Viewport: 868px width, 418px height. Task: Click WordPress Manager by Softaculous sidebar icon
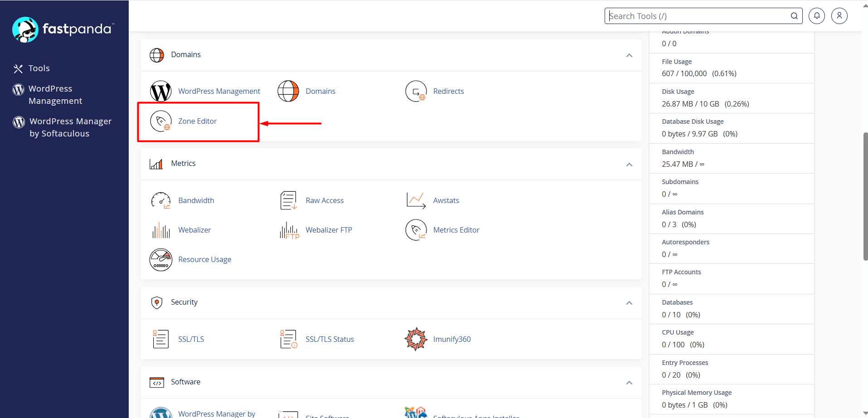pyautogui.click(x=19, y=122)
